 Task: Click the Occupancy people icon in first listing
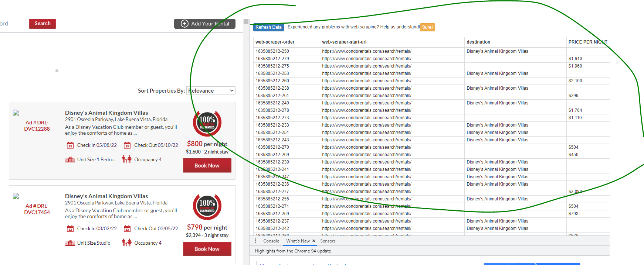click(127, 159)
